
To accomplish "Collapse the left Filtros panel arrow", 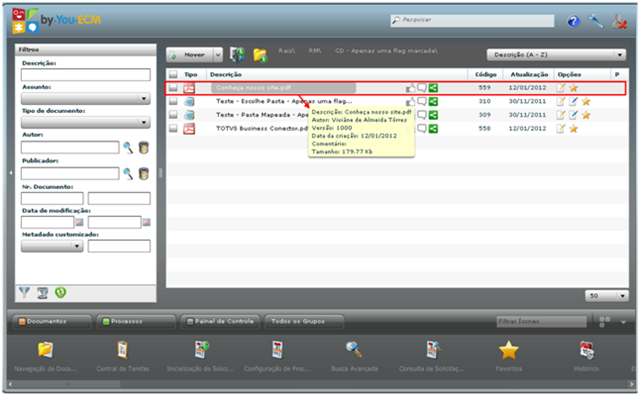I will click(11, 173).
